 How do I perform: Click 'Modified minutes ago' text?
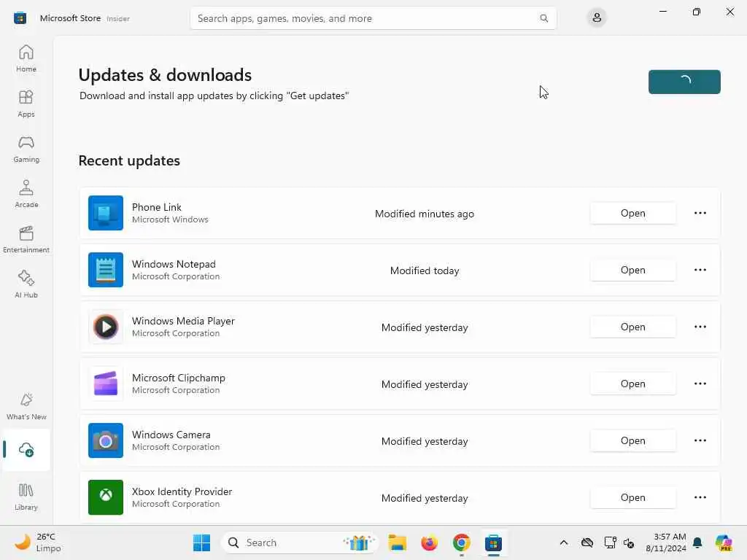425,214
